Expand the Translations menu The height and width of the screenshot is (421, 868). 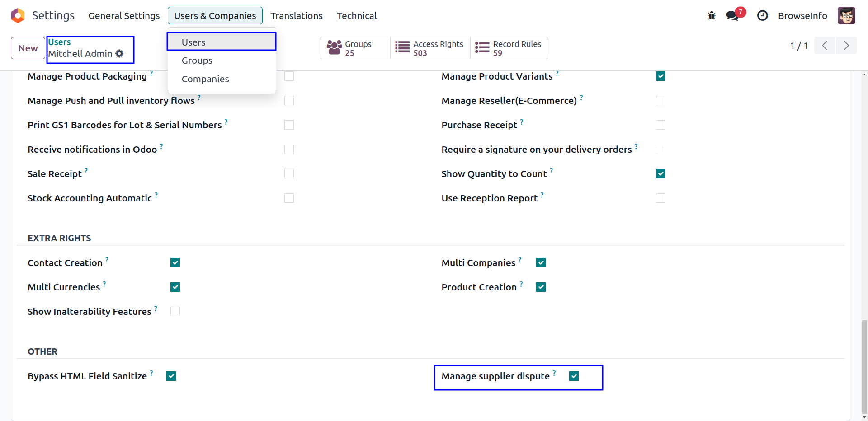(296, 16)
